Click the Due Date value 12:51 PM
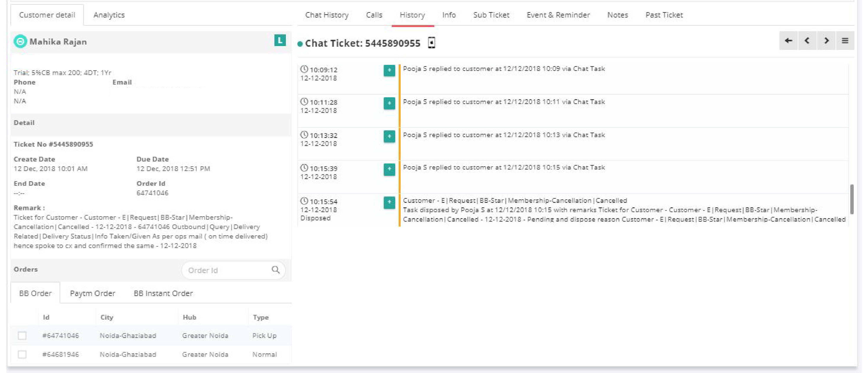 (173, 169)
